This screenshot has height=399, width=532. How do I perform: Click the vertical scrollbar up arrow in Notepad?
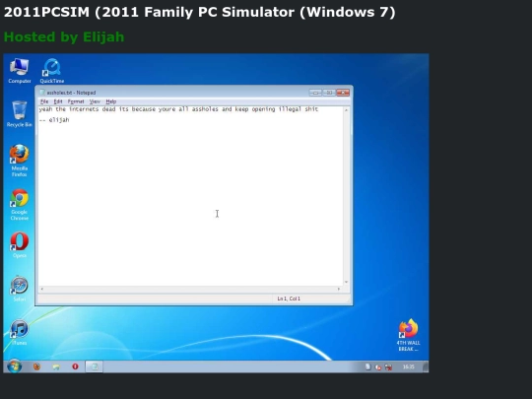pyautogui.click(x=346, y=110)
